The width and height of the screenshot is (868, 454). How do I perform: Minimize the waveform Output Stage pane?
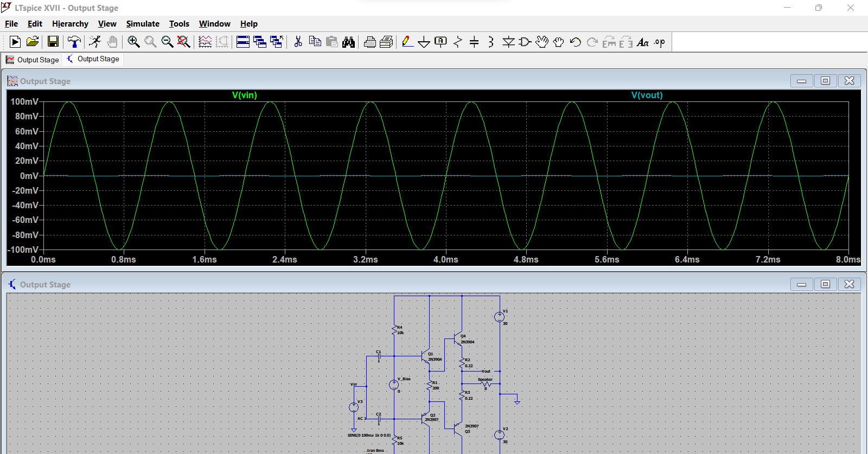tap(801, 81)
